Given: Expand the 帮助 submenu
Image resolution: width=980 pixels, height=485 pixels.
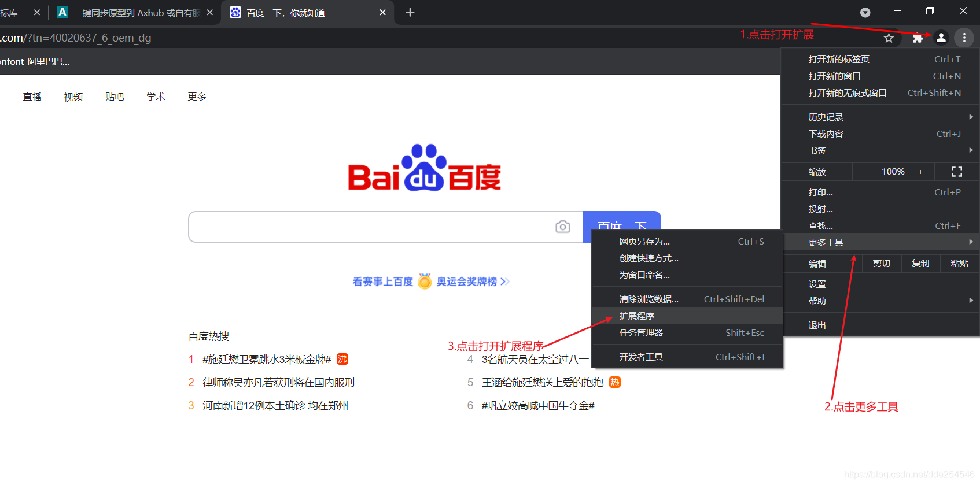Looking at the screenshot, I should click(x=880, y=301).
